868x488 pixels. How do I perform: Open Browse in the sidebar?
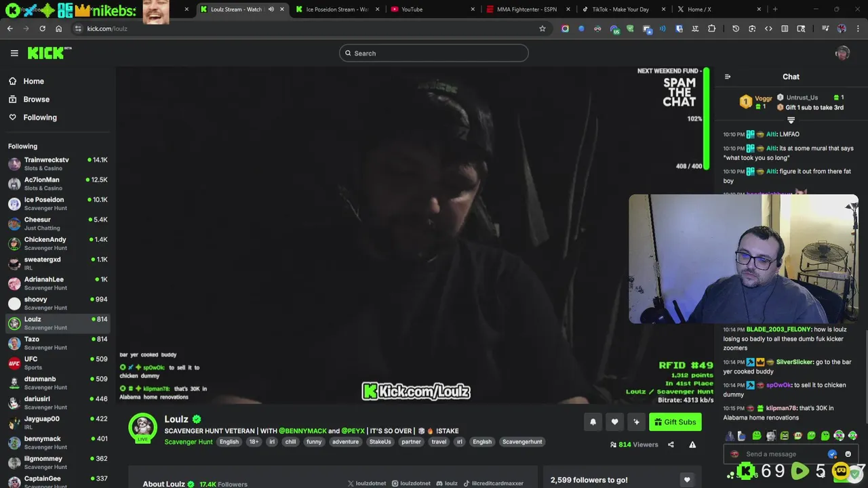[x=29, y=99]
